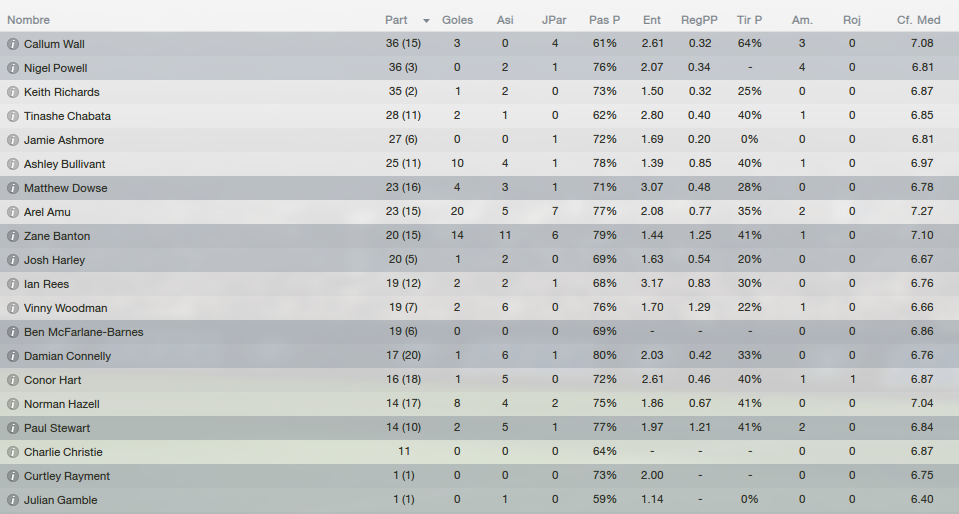Sort by Pas P column header
Viewport: 959px width, 514px height.
tap(604, 20)
